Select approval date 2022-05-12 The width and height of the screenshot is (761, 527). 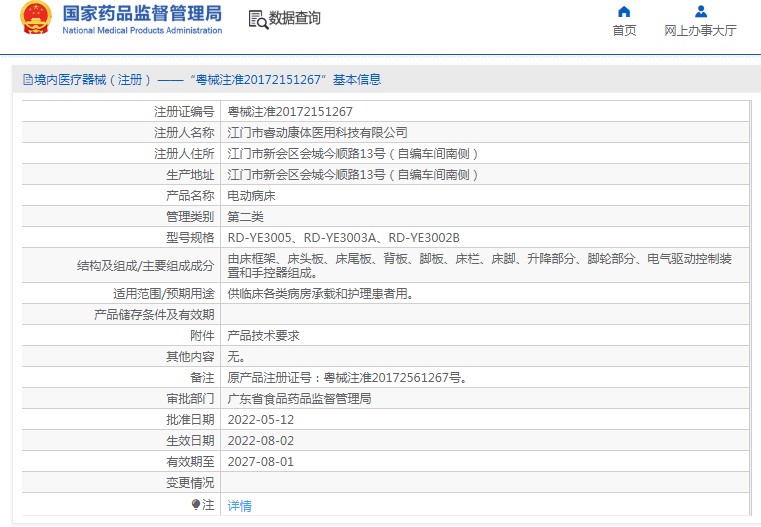261,420
